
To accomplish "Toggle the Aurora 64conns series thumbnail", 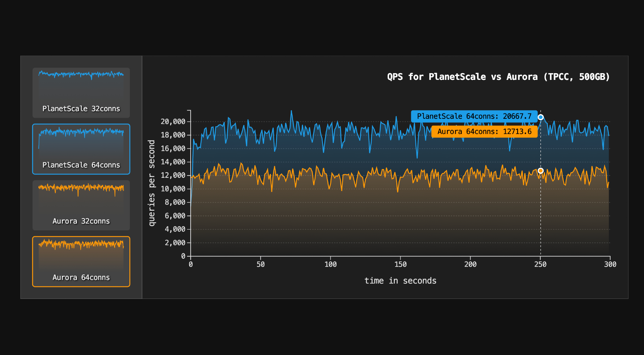I will pos(81,261).
